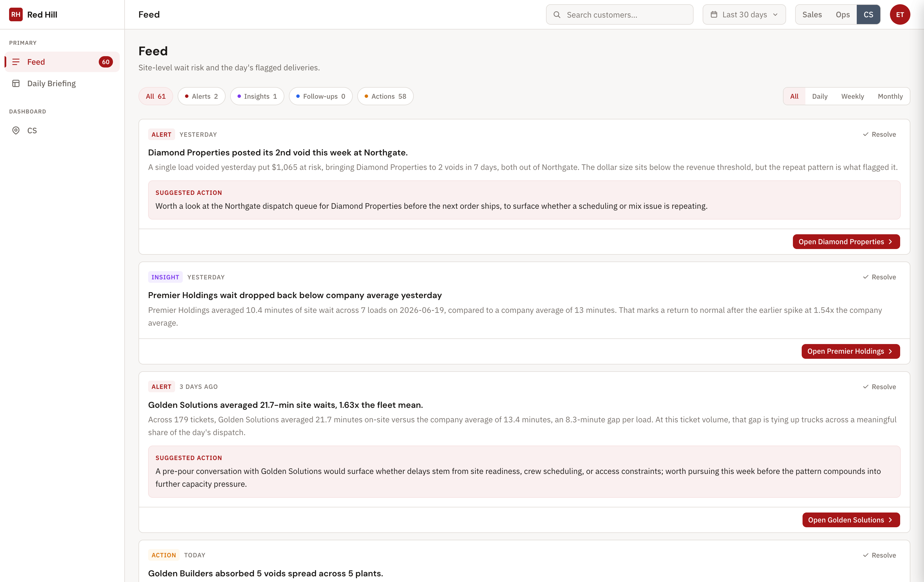Click the Feed title in the top bar

(x=149, y=14)
